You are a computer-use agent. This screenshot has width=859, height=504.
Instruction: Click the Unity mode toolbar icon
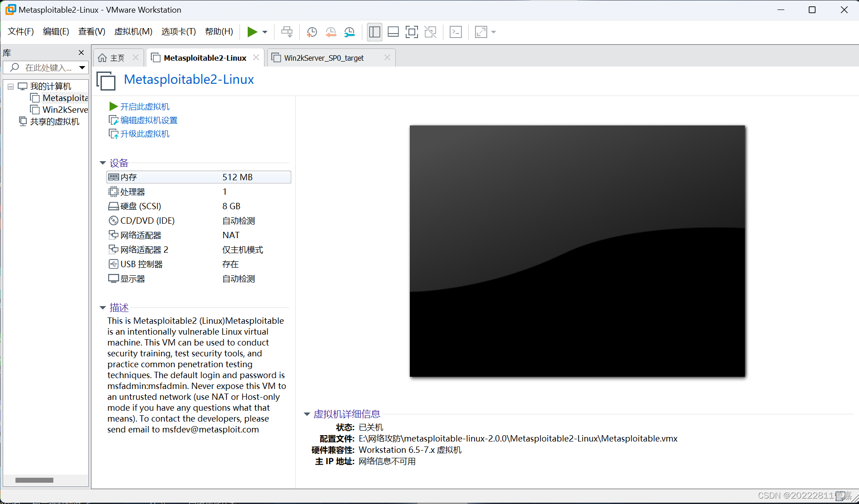pos(431,32)
